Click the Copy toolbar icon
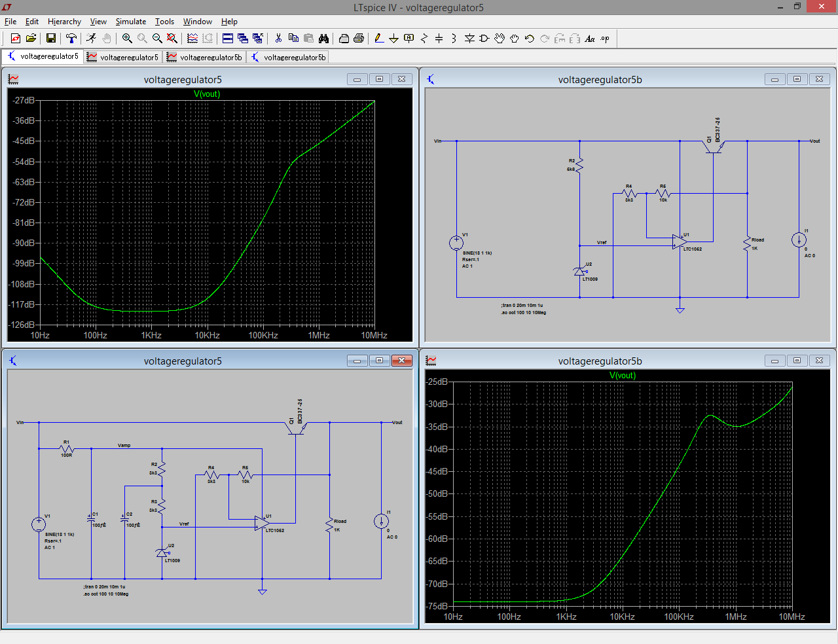 293,39
